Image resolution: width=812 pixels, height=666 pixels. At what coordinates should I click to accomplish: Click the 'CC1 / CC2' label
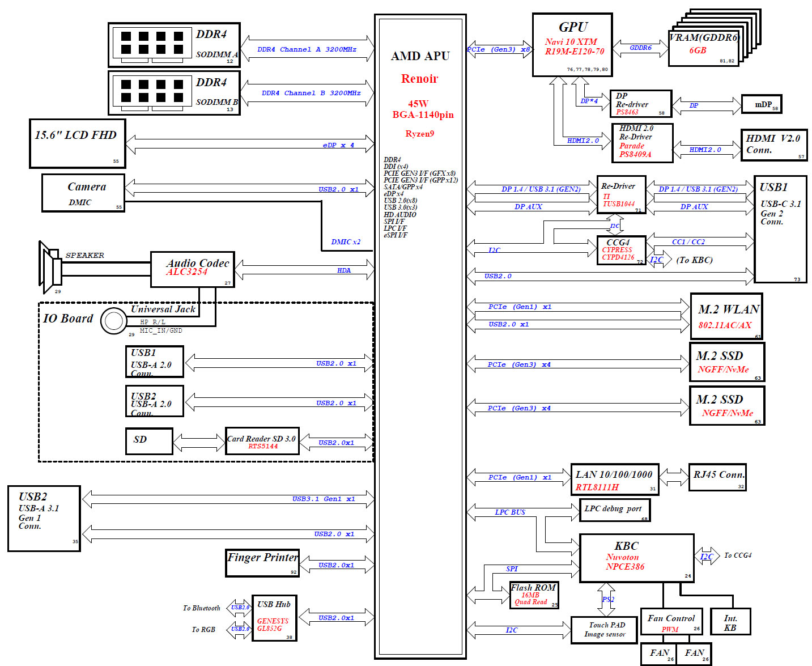[688, 242]
